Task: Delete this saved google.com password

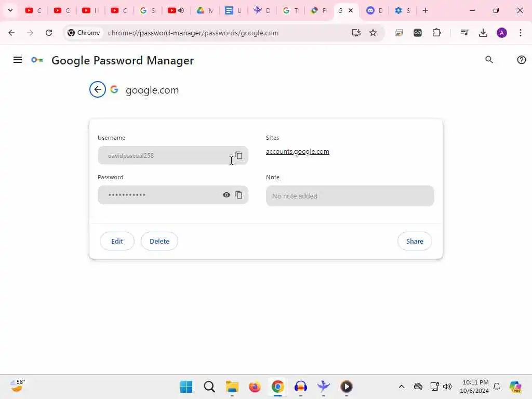Action: point(159,241)
